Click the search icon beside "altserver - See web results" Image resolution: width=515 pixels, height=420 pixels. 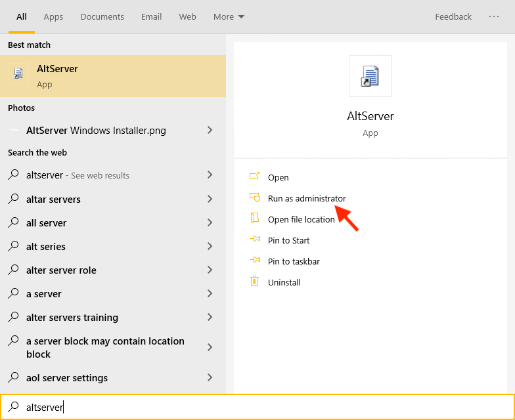pyautogui.click(x=13, y=174)
